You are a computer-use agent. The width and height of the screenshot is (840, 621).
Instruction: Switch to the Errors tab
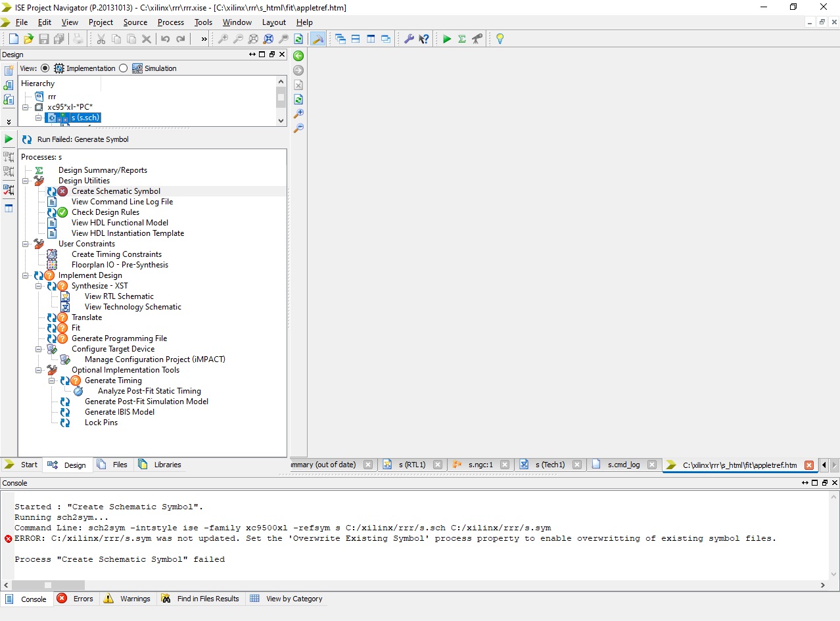pos(76,599)
